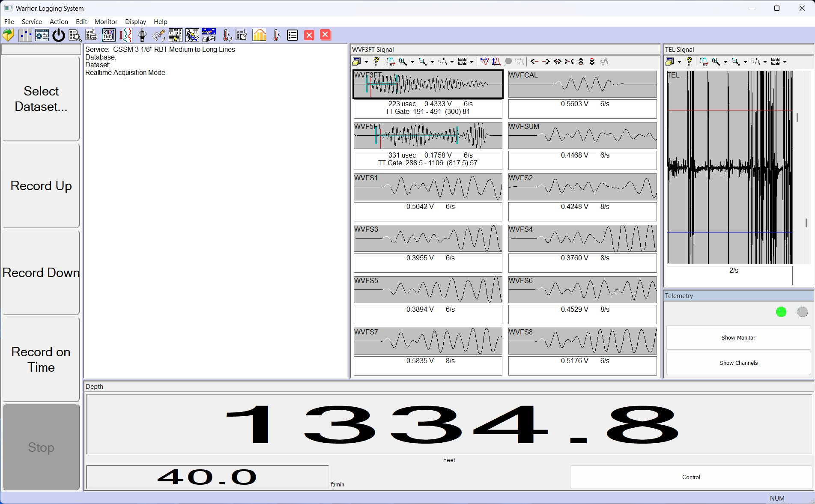815x504 pixels.
Task: Click the help question mark in WVF3FT toolbar
Action: (x=376, y=62)
